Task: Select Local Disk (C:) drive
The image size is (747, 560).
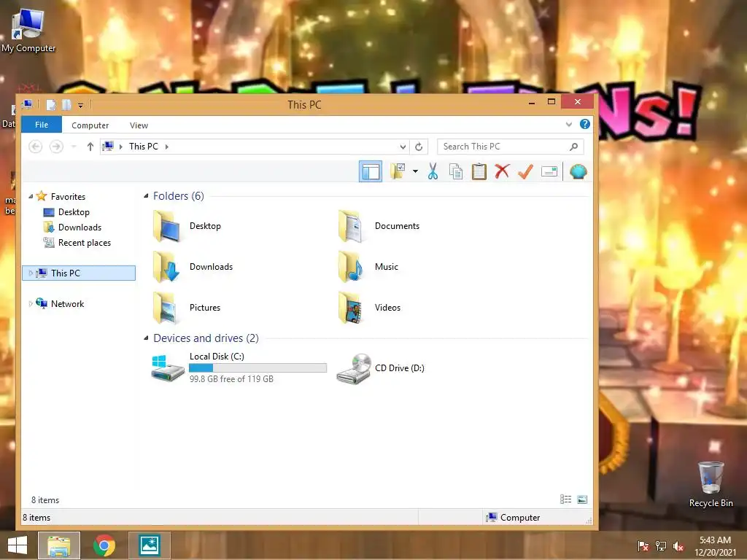Action: 239,367
